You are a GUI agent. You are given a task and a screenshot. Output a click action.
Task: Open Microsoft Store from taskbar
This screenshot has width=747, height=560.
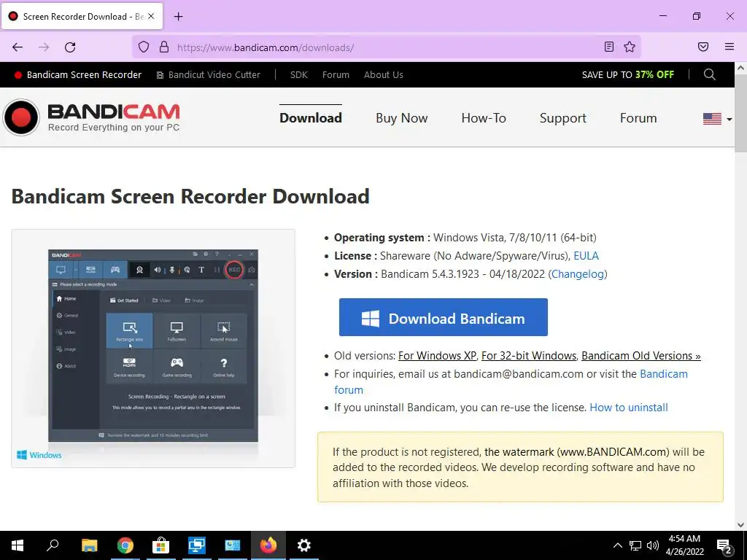(x=161, y=545)
